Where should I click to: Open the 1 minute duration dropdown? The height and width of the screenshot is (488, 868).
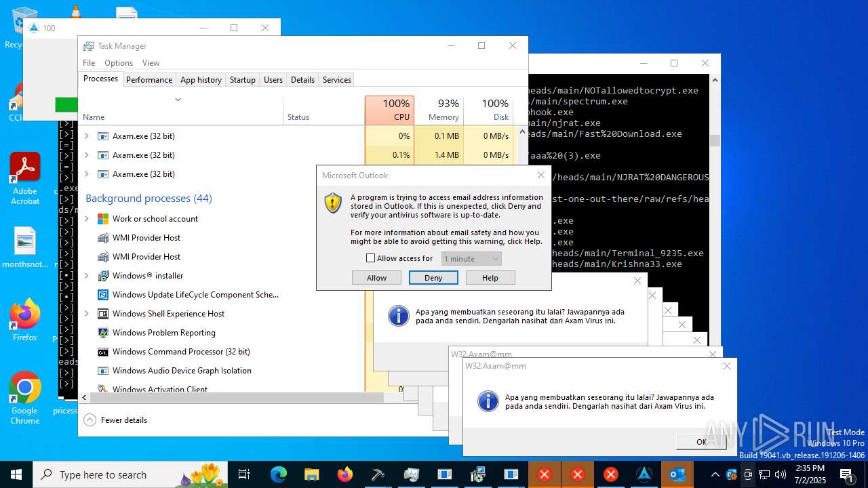[x=471, y=258]
